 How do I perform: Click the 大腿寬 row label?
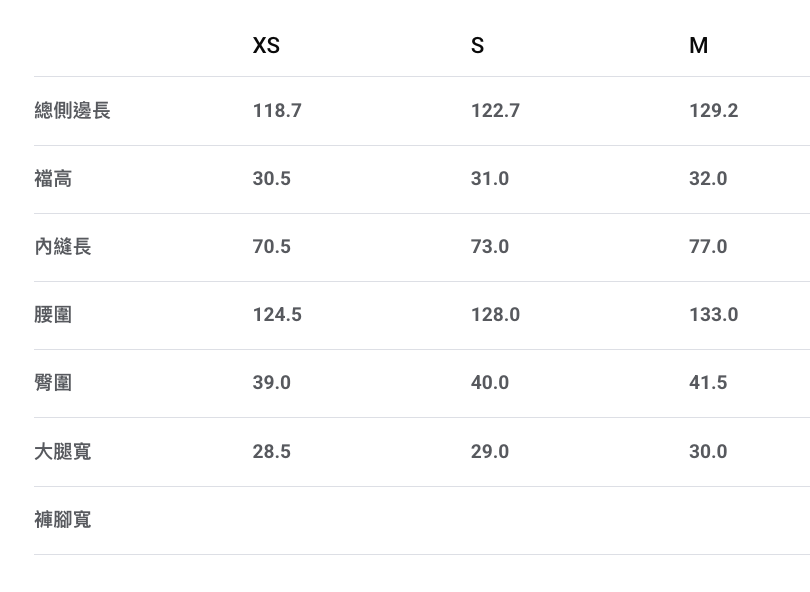pos(63,452)
